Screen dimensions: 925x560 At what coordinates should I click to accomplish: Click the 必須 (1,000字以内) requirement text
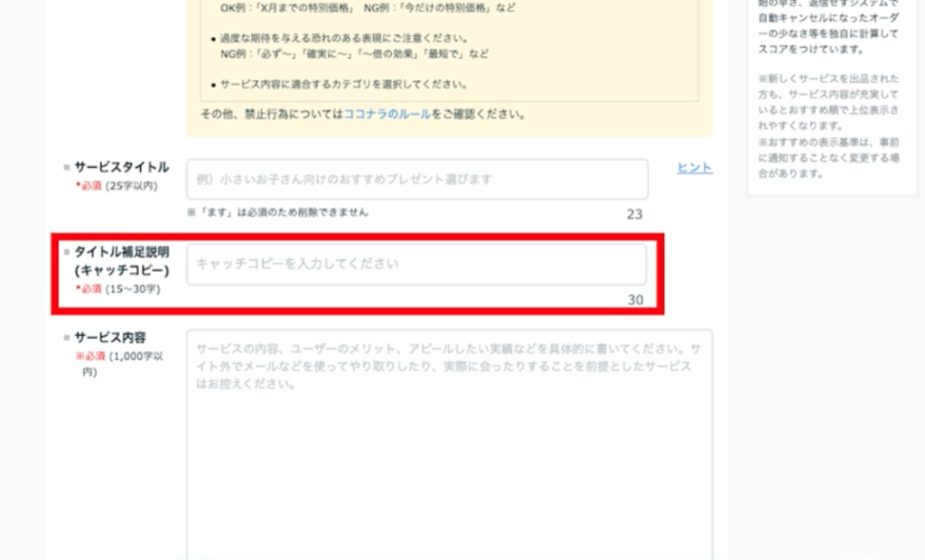[x=120, y=363]
